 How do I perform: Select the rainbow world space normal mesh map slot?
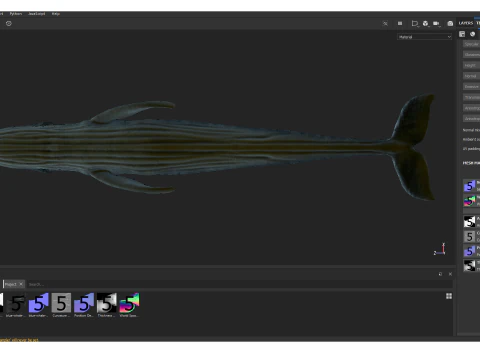tap(470, 201)
